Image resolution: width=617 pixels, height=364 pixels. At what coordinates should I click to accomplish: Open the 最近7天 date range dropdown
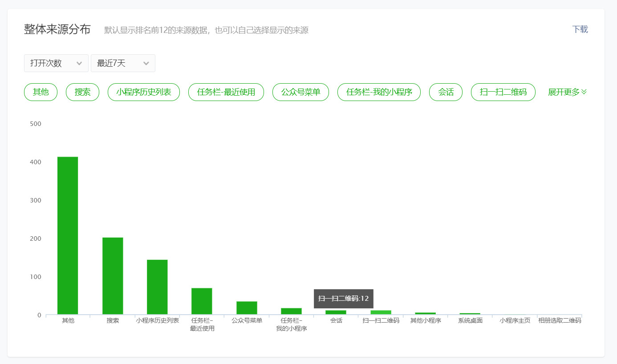[x=123, y=63]
